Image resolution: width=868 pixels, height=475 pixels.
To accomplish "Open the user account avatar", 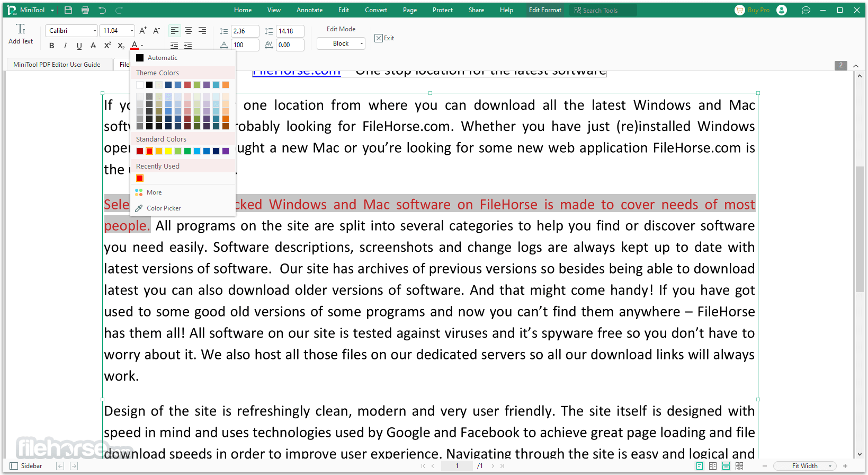I will 782,10.
